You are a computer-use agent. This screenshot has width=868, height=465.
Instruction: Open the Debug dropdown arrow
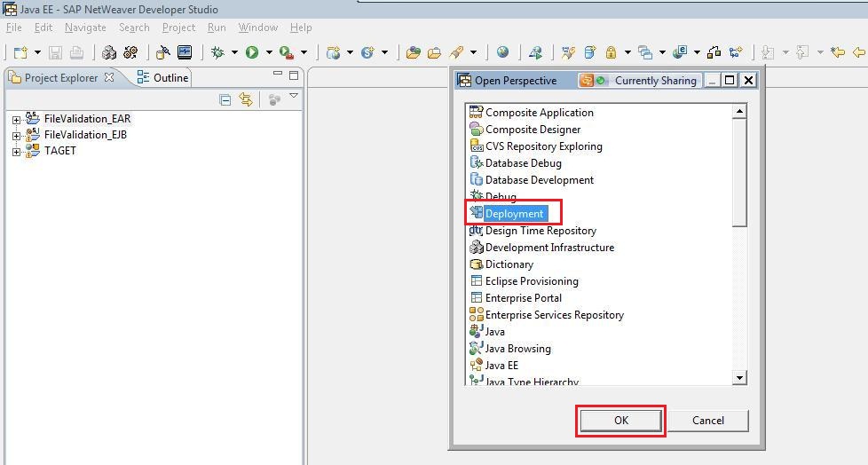234,52
